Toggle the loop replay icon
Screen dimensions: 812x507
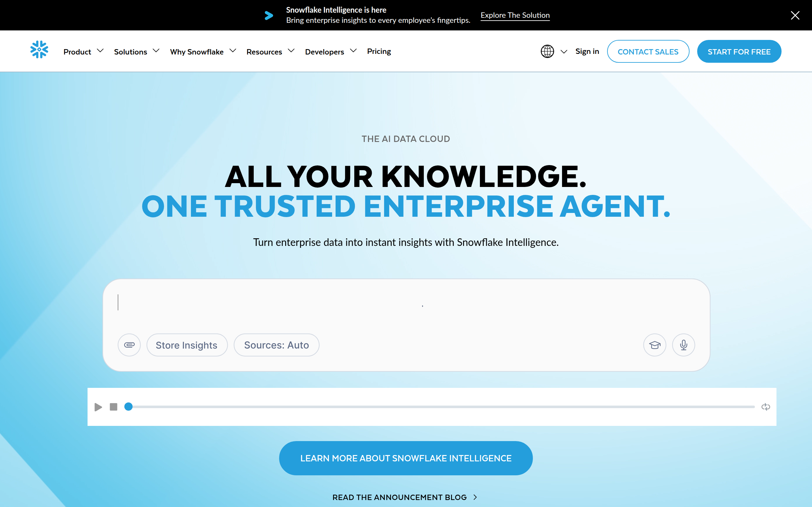click(765, 407)
